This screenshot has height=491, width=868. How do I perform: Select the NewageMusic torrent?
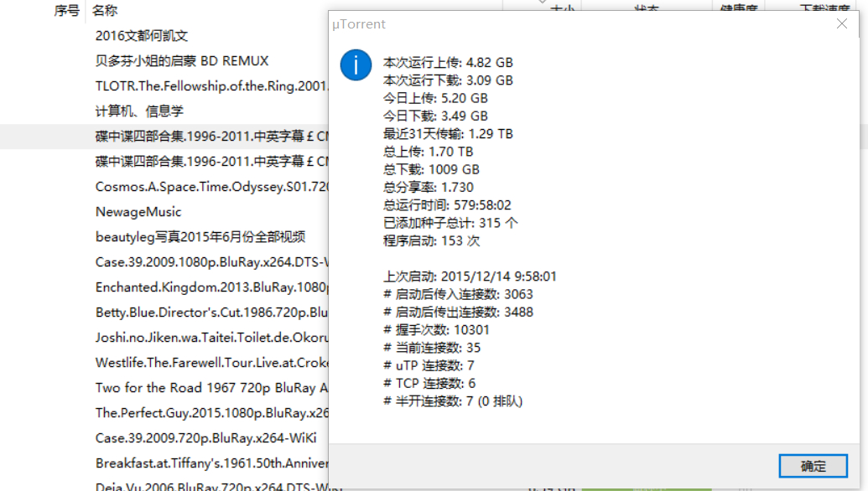(138, 212)
